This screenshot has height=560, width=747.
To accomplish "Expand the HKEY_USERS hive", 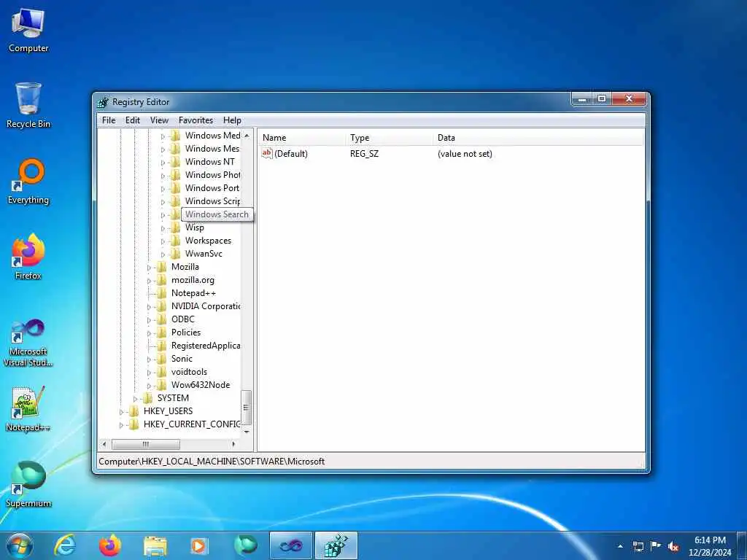I will coord(122,412).
